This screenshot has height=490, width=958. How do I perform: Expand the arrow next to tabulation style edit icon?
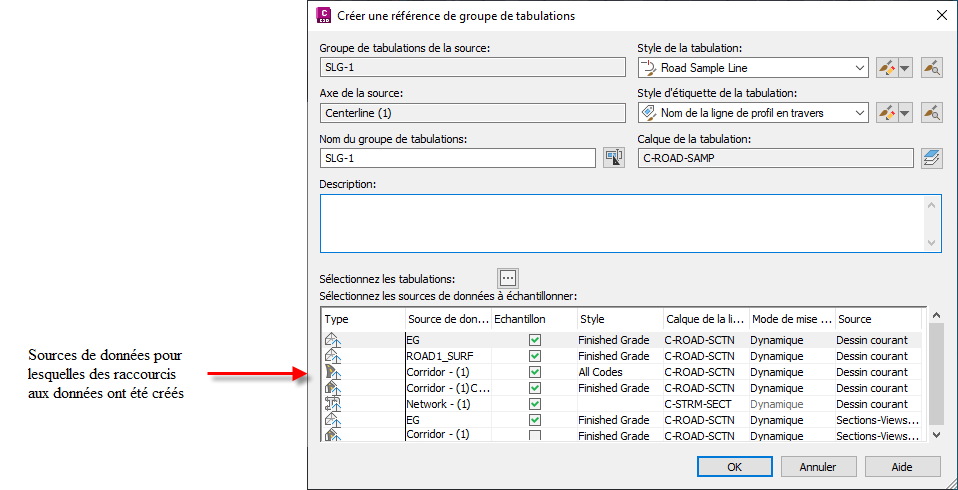coord(905,68)
